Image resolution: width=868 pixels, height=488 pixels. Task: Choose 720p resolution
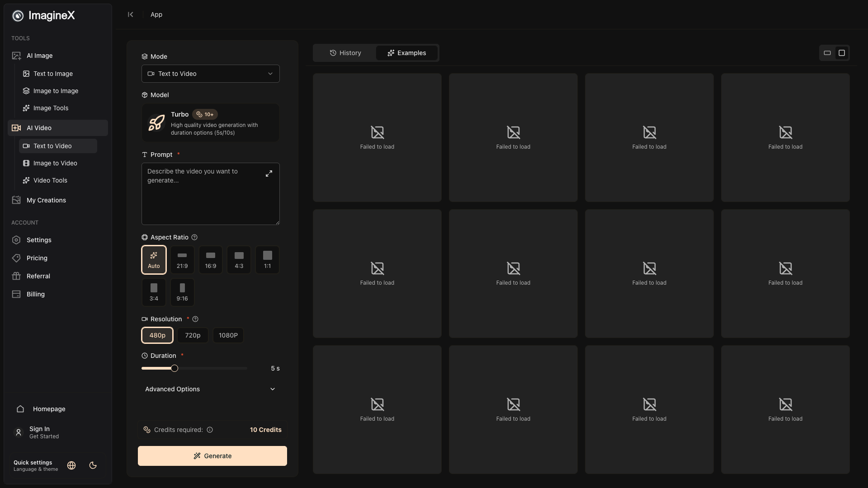click(x=193, y=335)
